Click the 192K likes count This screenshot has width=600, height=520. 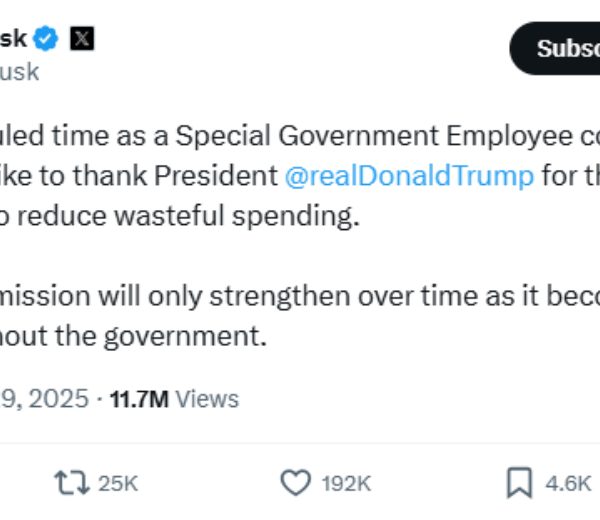(x=346, y=484)
